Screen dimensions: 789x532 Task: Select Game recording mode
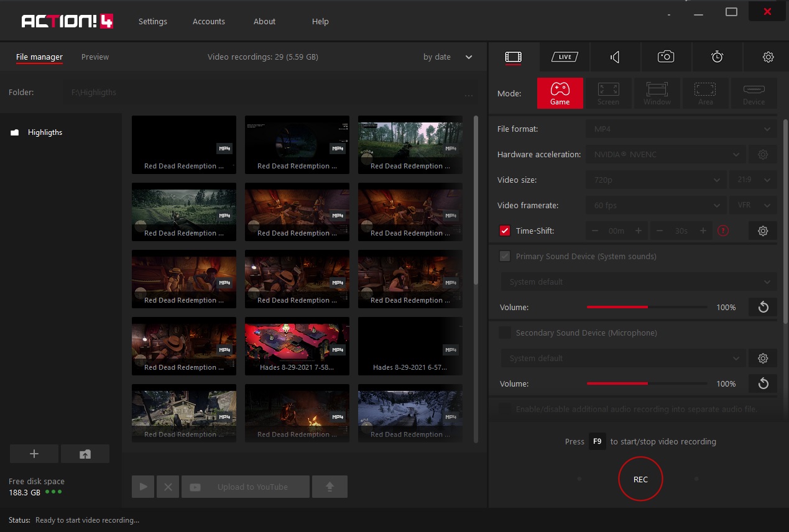click(560, 93)
